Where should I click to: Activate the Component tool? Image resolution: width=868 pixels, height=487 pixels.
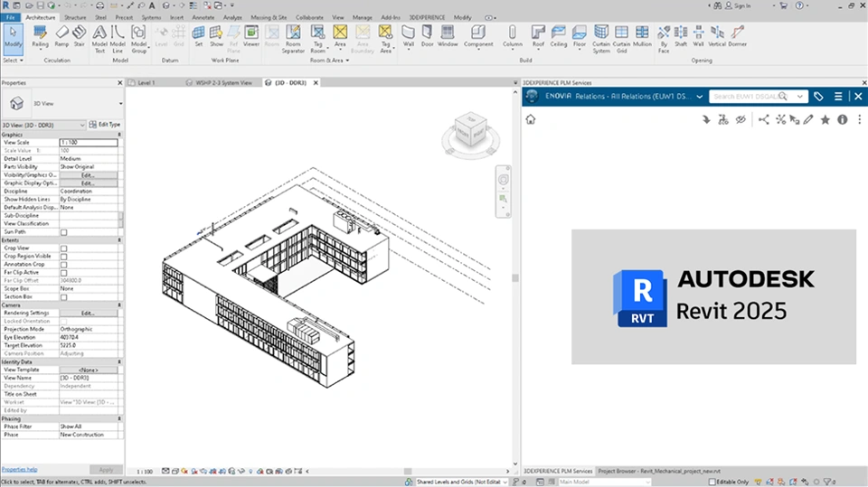tap(478, 36)
